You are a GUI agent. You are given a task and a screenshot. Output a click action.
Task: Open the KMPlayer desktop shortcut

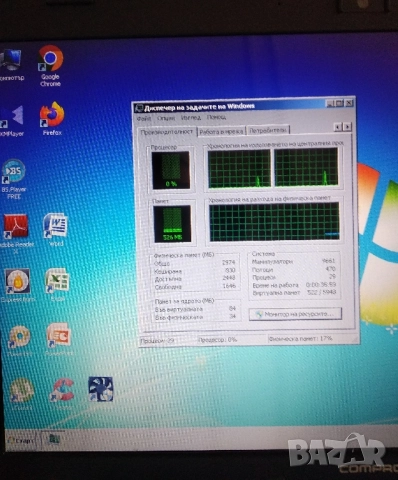[x=12, y=121]
